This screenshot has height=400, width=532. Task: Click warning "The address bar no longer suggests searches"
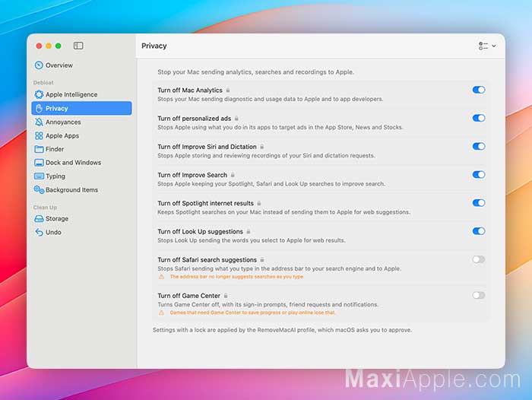237,277
